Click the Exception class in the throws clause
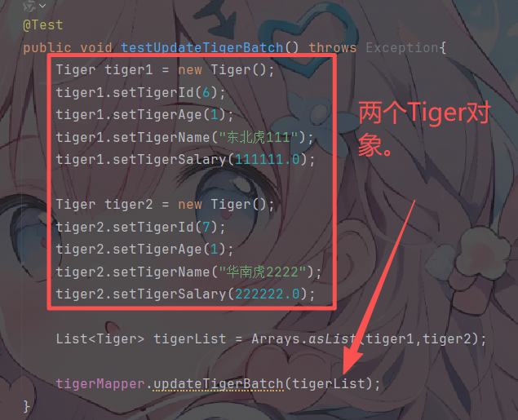Image resolution: width=518 pixels, height=420 pixels. pos(402,48)
